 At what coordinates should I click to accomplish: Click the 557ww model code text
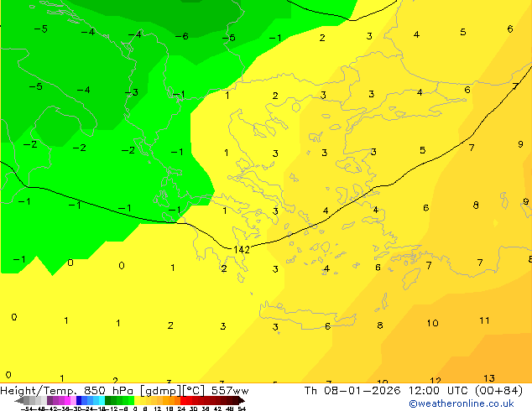pyautogui.click(x=230, y=391)
